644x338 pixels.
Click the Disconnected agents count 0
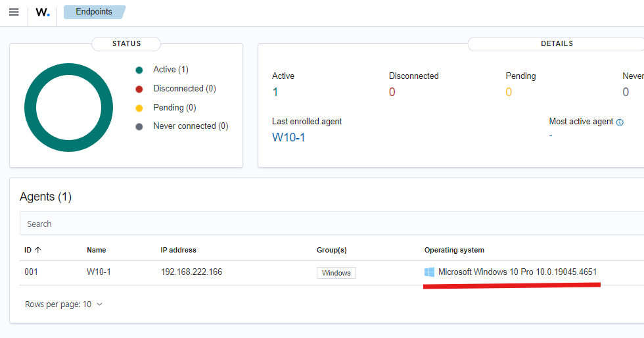[x=392, y=92]
